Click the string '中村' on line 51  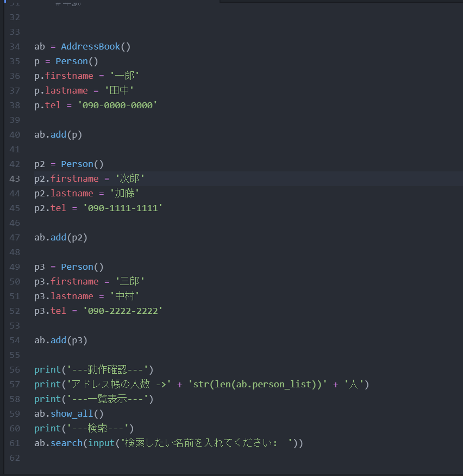point(124,296)
